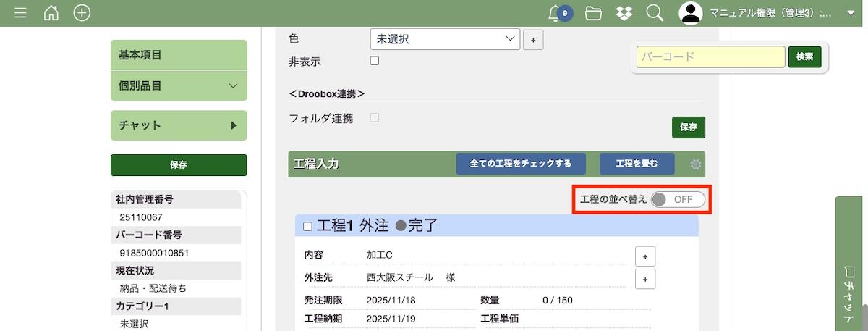Screen dimensions: 868x331
Task: Open the folder icon in header
Action: 594,13
